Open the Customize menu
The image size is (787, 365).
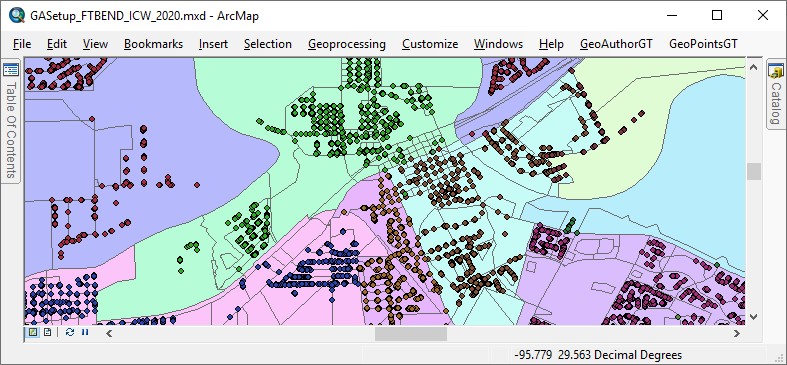[430, 44]
